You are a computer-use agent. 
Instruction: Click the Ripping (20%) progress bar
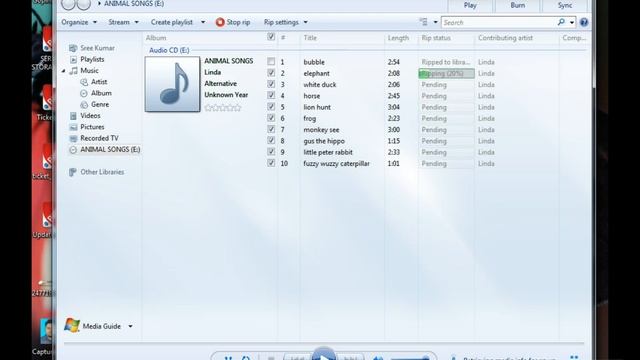[x=447, y=73]
